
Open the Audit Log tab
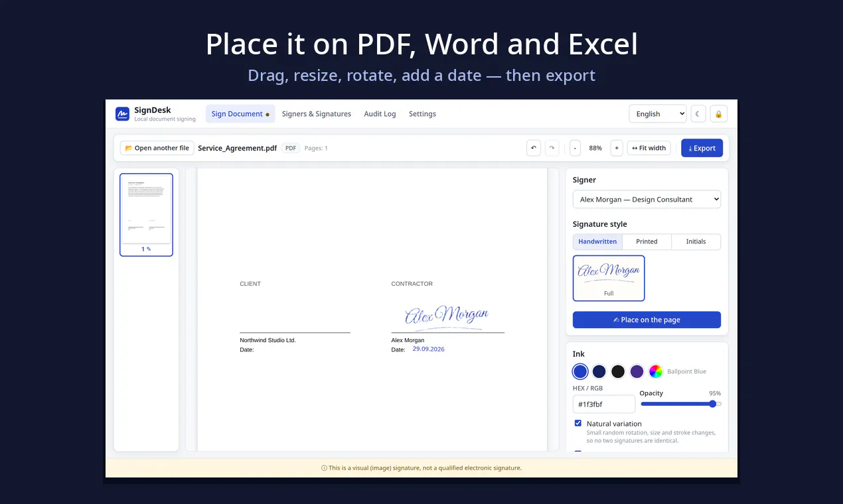tap(380, 114)
